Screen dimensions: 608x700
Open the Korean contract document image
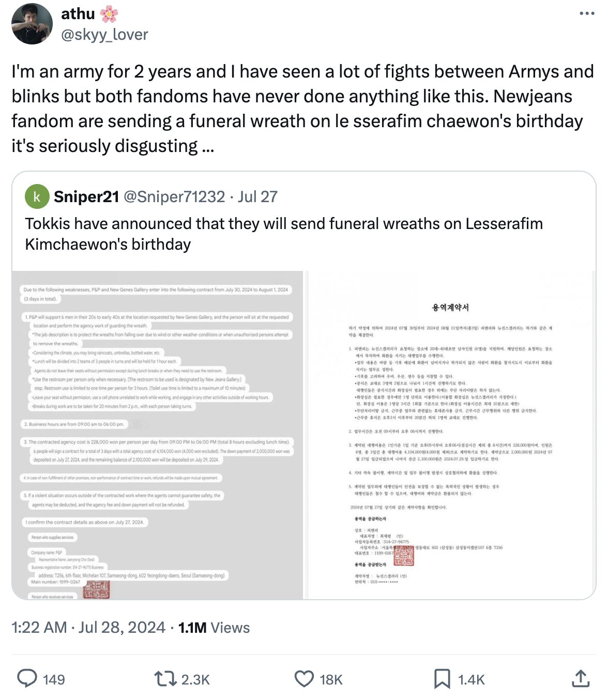[451, 435]
